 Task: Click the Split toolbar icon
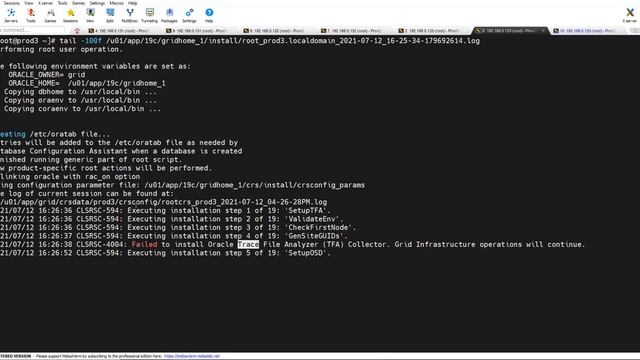[110, 16]
